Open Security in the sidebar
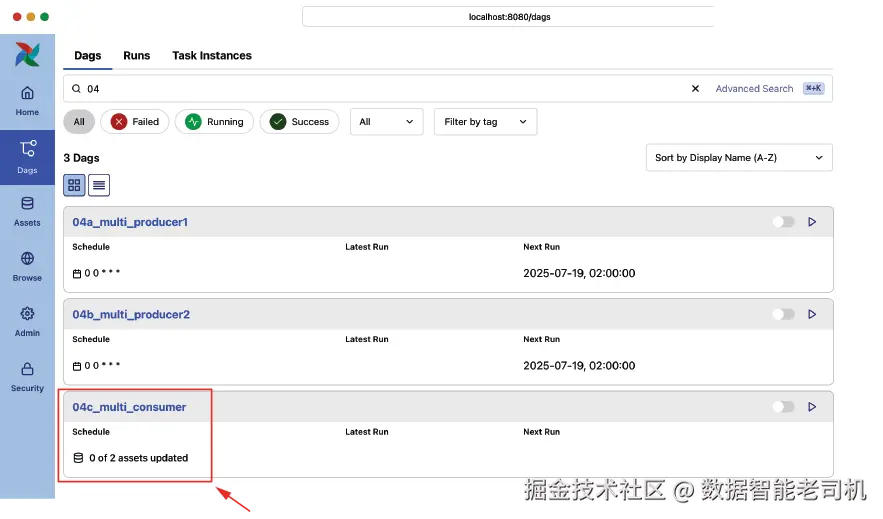This screenshot has width=883, height=519. tap(27, 377)
